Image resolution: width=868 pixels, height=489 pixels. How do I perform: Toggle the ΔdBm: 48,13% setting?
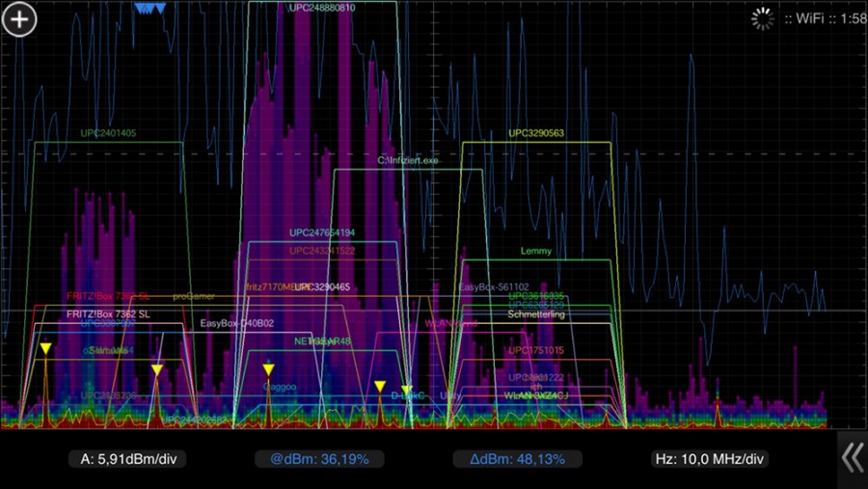(517, 459)
